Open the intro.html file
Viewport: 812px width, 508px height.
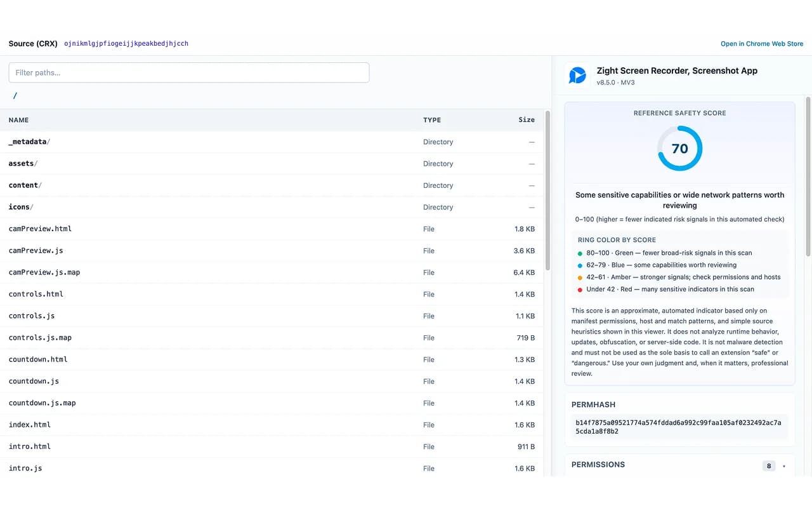pyautogui.click(x=30, y=446)
